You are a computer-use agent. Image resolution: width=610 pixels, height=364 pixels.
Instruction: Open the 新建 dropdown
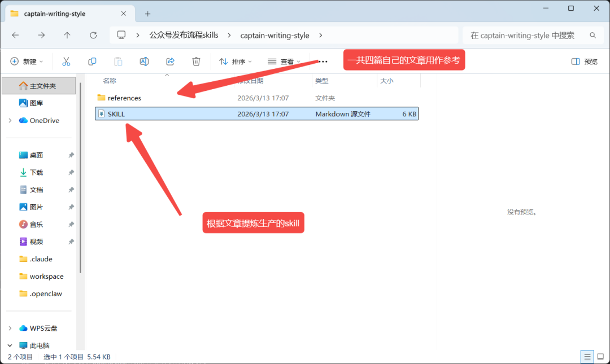tap(27, 62)
